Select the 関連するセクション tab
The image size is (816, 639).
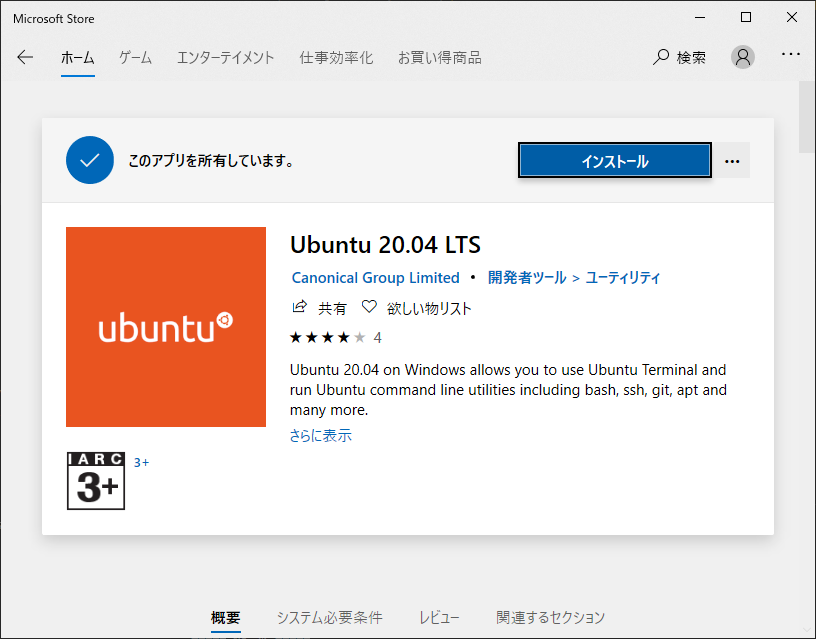point(551,618)
